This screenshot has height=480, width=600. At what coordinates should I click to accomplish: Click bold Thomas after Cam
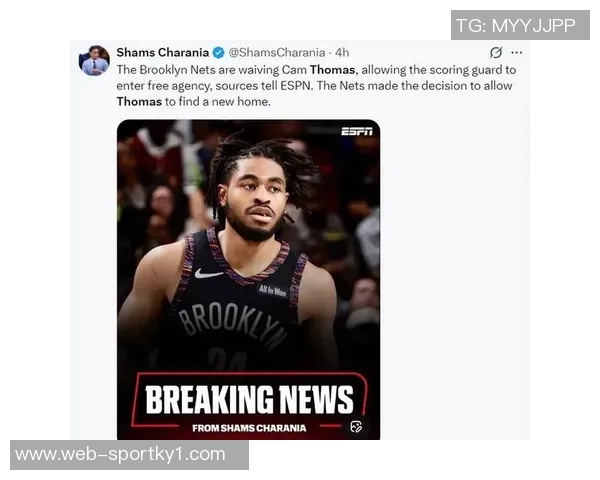click(332, 70)
